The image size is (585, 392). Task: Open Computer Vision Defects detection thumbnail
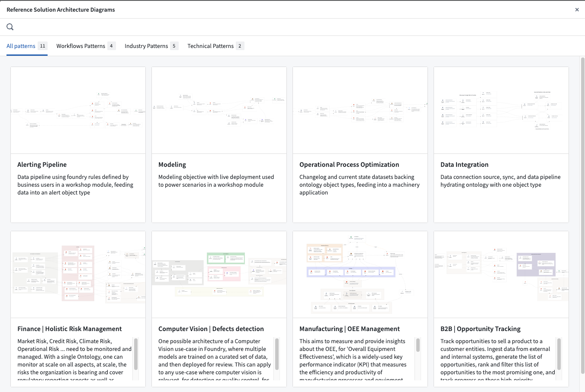(219, 274)
